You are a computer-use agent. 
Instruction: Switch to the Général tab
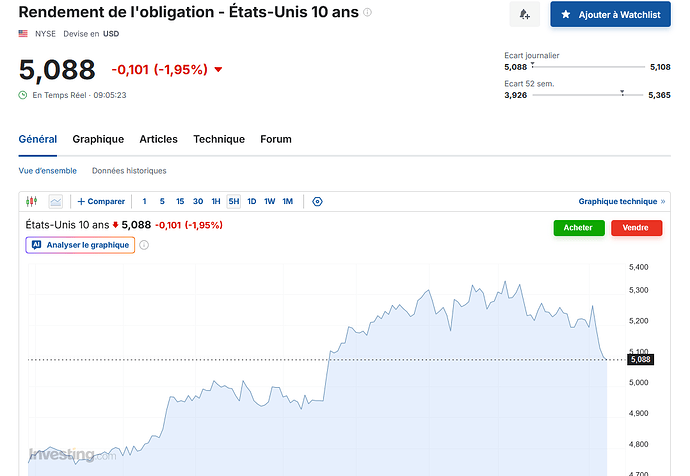38,139
